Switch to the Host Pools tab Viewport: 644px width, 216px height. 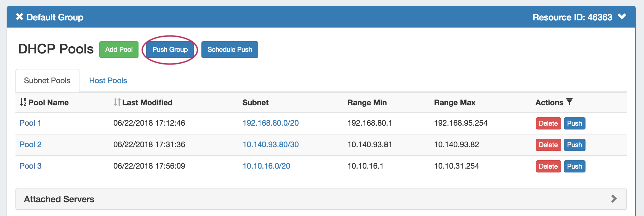(108, 80)
